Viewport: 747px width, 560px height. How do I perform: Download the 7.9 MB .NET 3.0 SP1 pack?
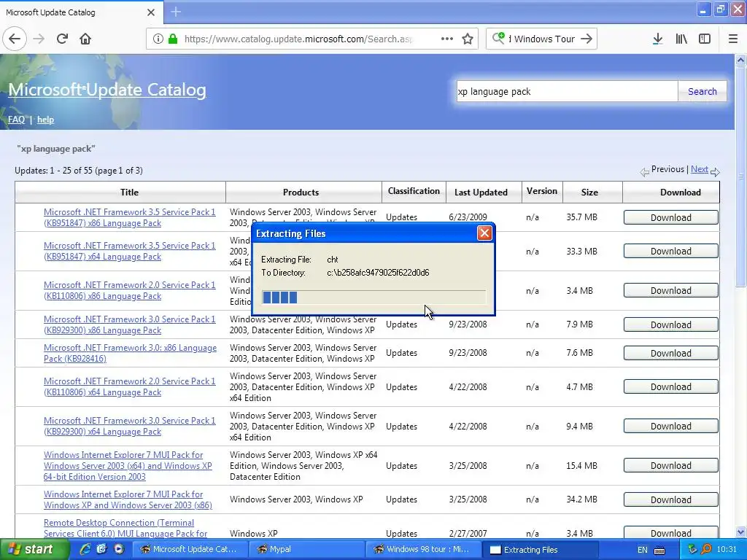click(671, 324)
